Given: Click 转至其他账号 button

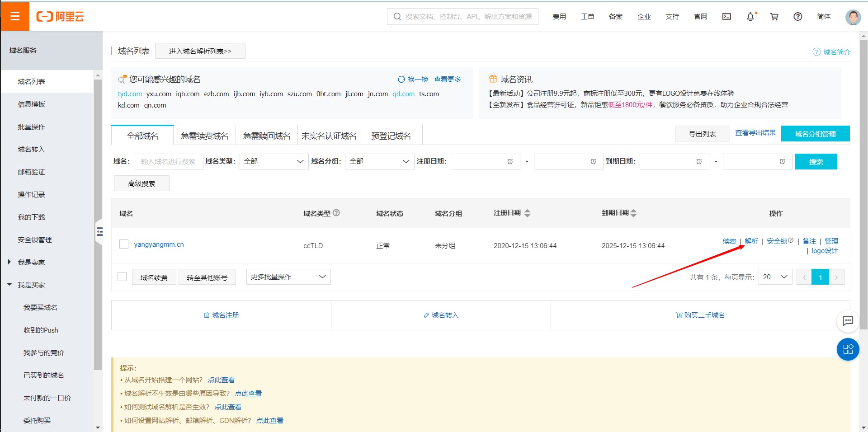Looking at the screenshot, I should pos(207,277).
